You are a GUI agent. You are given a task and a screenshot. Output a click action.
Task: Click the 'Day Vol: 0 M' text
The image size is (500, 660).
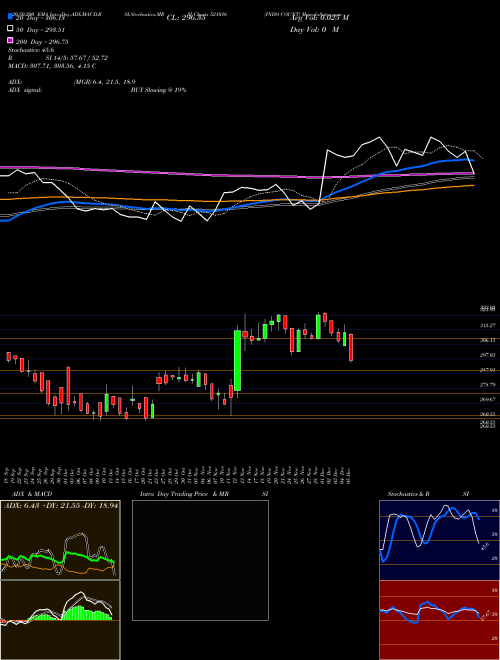(x=314, y=30)
